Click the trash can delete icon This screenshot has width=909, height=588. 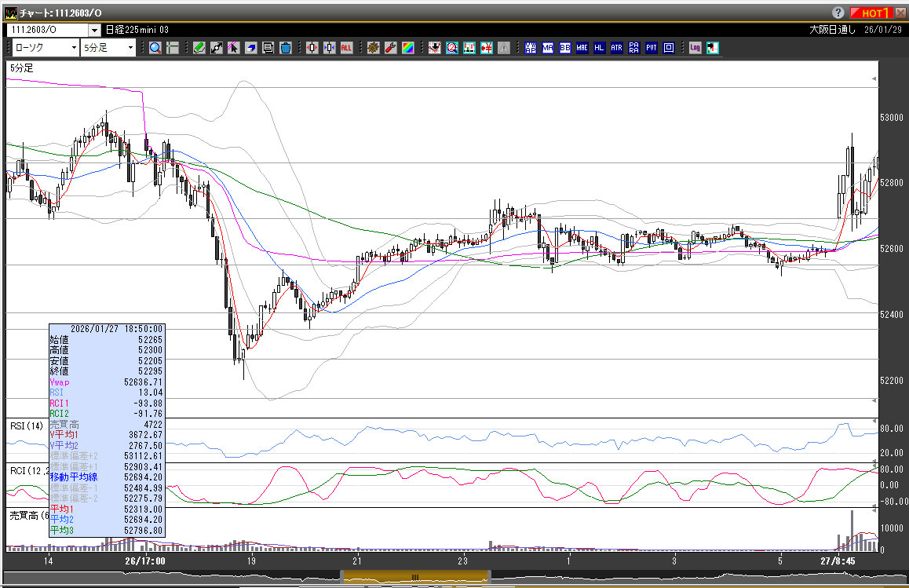[x=286, y=48]
